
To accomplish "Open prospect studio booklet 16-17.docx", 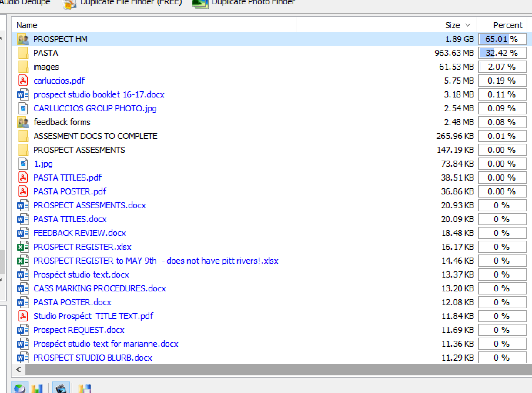I will click(x=99, y=94).
